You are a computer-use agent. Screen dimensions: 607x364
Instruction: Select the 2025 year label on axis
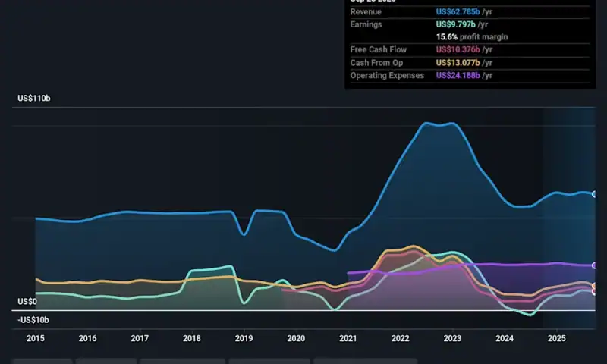[x=556, y=338]
